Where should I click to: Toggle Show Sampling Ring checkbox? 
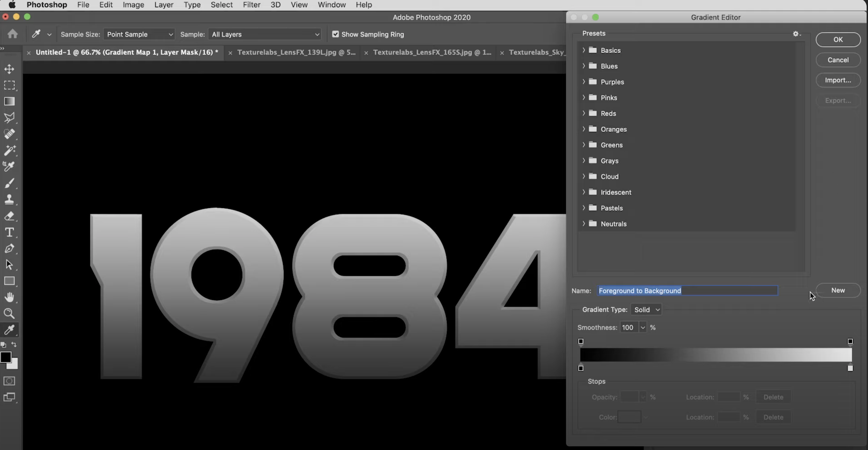[x=336, y=34]
